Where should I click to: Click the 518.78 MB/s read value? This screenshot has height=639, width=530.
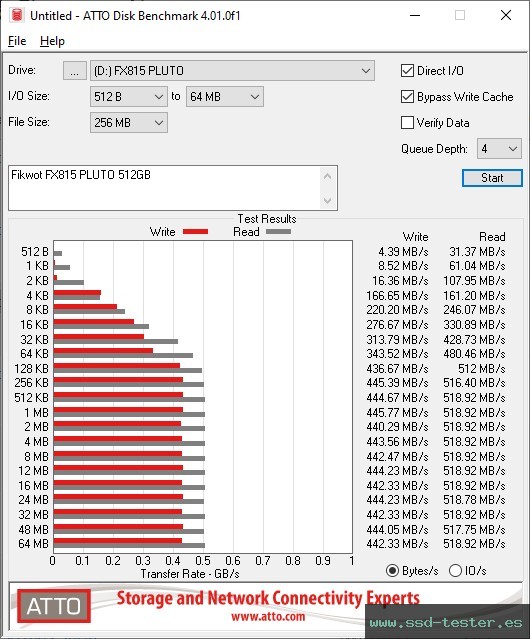tap(474, 500)
